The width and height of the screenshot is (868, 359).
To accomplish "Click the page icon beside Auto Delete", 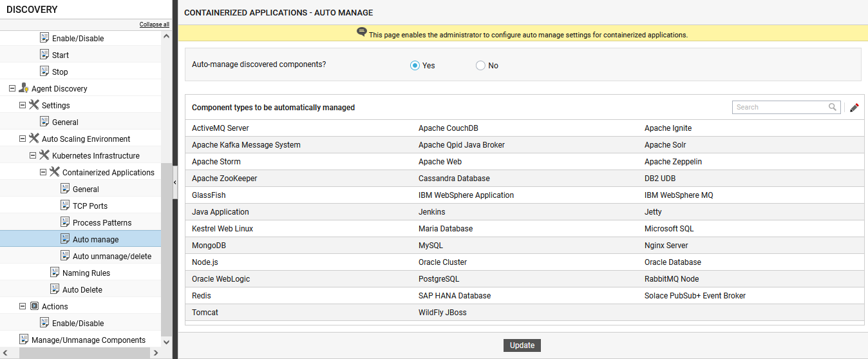I will pyautogui.click(x=55, y=289).
